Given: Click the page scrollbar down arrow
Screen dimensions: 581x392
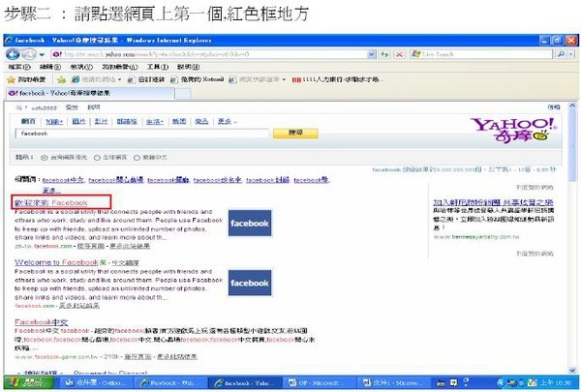Looking at the screenshot, I should [573, 370].
